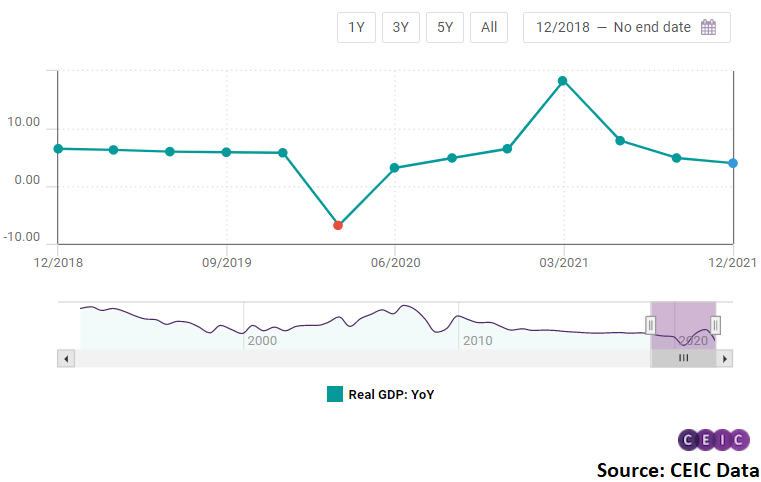This screenshot has width=761, height=482.
Task: Click the 06/2020 data point on line
Action: pos(395,167)
